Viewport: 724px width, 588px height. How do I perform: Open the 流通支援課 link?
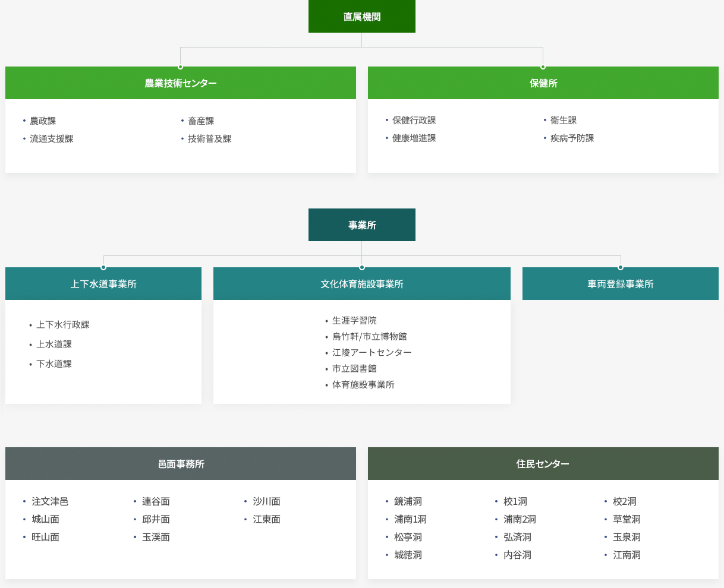coord(52,138)
